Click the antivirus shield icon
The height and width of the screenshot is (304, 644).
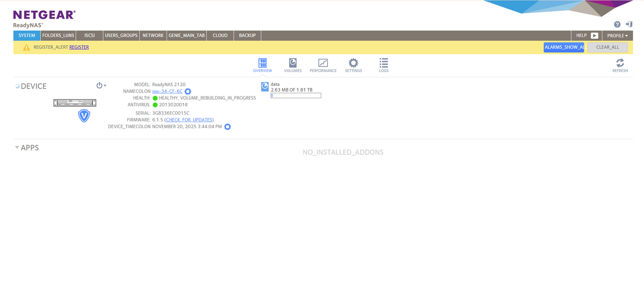(84, 116)
